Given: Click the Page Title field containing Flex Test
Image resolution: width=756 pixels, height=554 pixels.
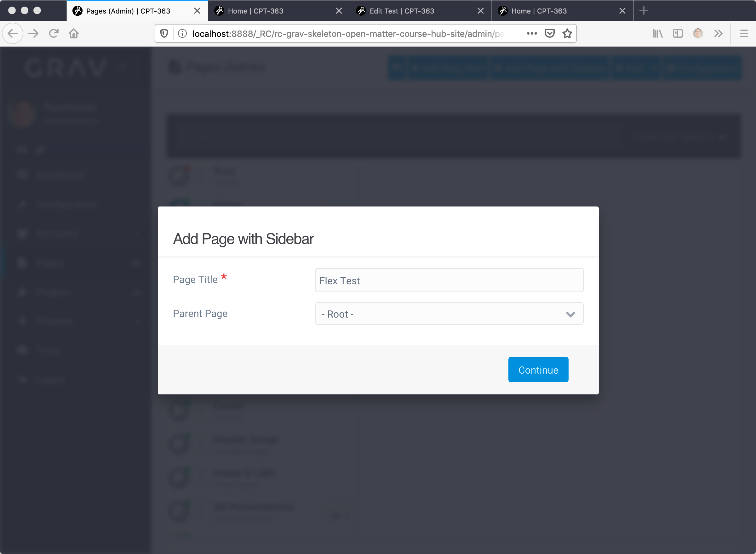Looking at the screenshot, I should [x=449, y=280].
